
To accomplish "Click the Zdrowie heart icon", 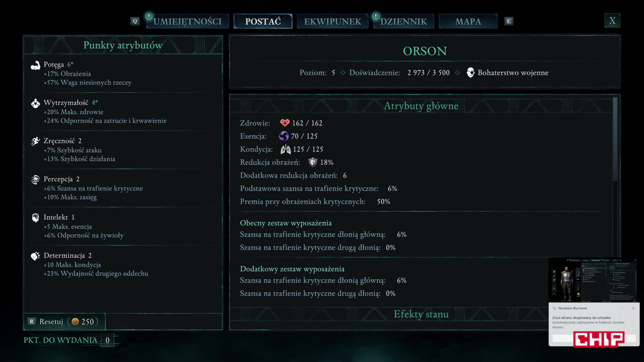I will [285, 123].
